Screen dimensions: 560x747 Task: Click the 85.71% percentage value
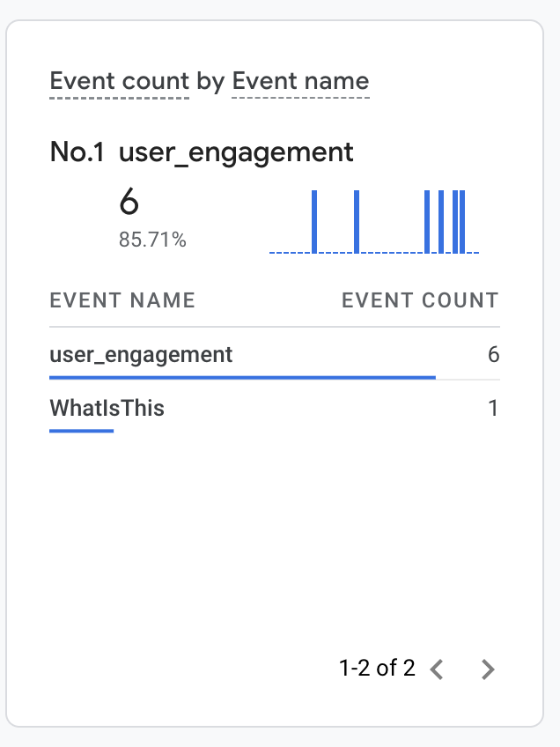(152, 240)
